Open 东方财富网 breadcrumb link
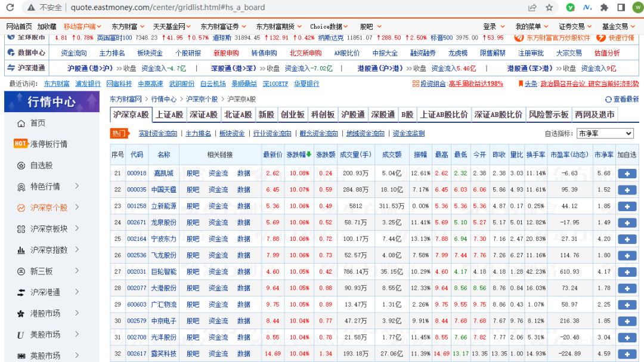Screen dimensions: 644x362 pyautogui.click(x=125, y=100)
